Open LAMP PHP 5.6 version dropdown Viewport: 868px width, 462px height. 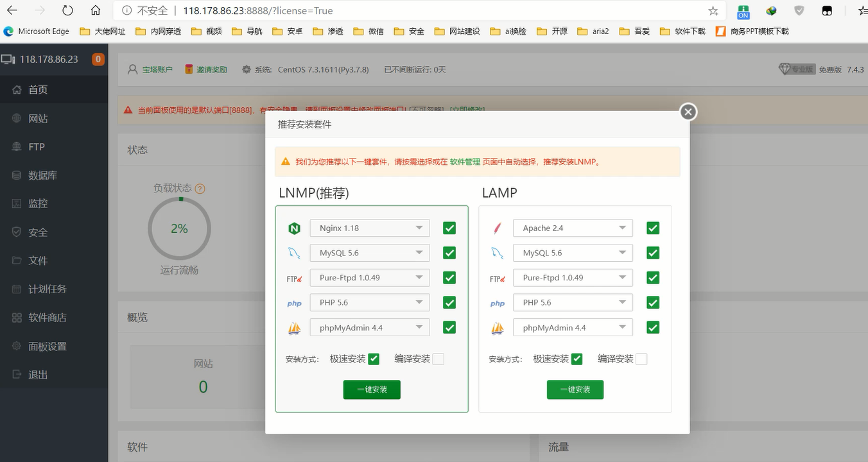pos(573,302)
